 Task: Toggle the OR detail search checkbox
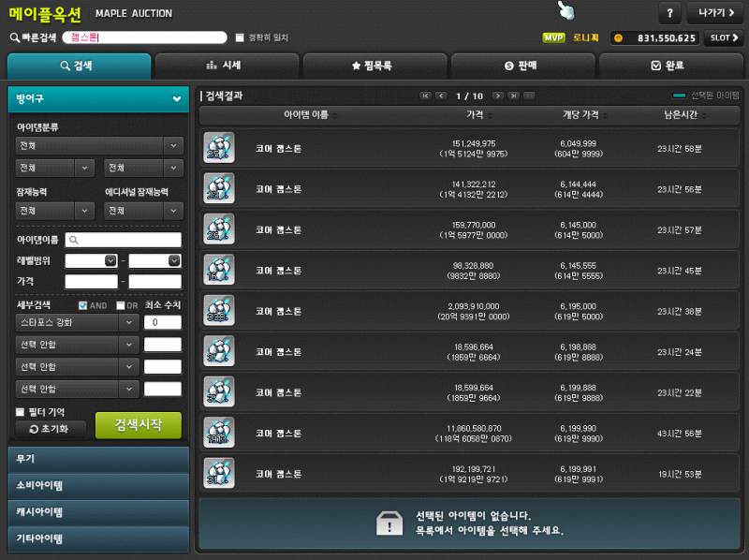[121, 305]
